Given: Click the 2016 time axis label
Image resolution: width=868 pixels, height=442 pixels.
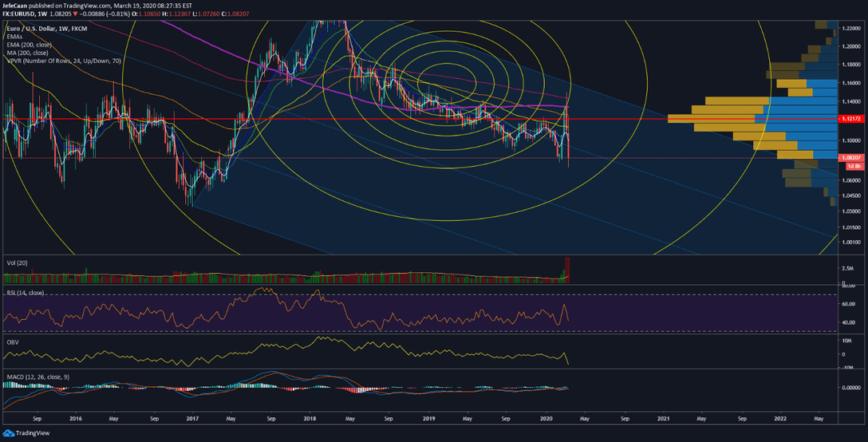Looking at the screenshot, I should [x=76, y=419].
